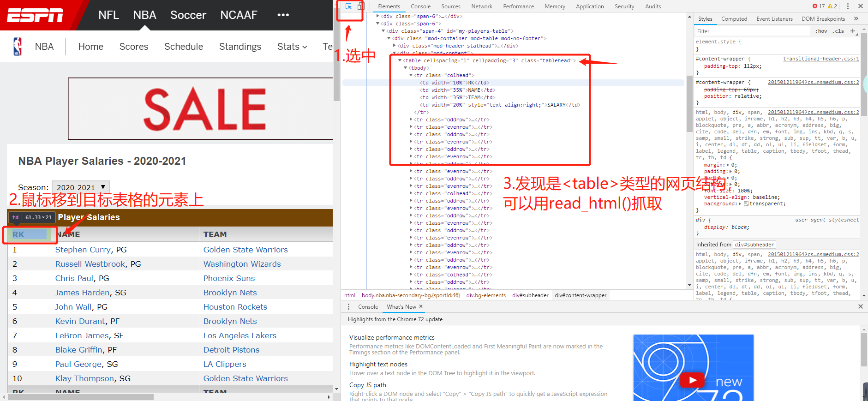Viewport: 868px width, 401px height.
Task: Switch to the Console tab in DevTools
Action: click(x=420, y=6)
